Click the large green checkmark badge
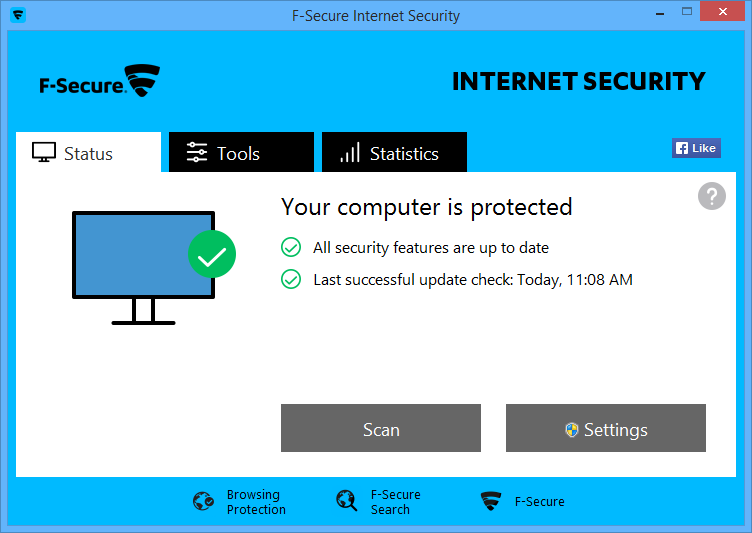The image size is (752, 533). 212,254
